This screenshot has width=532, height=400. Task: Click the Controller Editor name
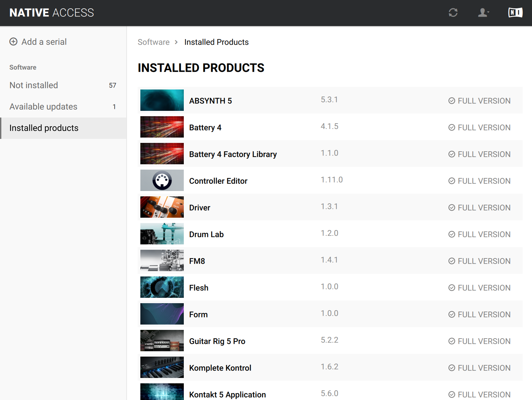tap(218, 181)
